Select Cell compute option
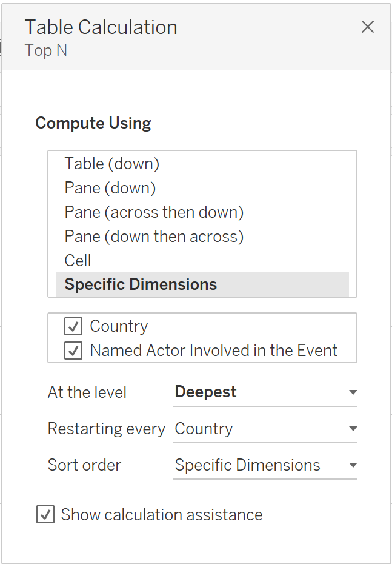This screenshot has width=392, height=564. [x=78, y=261]
